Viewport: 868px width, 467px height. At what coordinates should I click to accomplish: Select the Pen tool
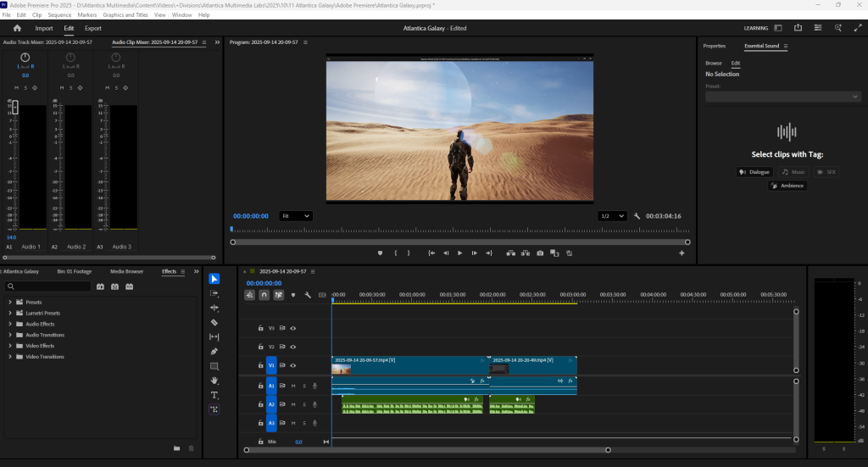pos(214,352)
